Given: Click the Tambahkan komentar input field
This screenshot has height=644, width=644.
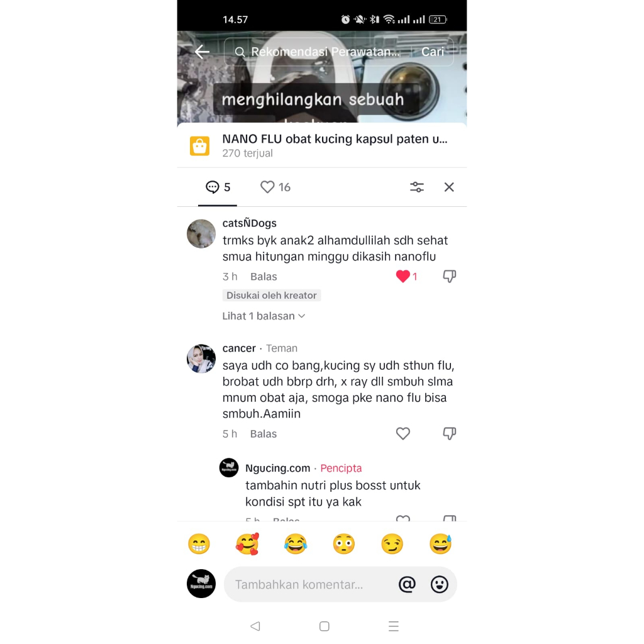Looking at the screenshot, I should [x=312, y=584].
